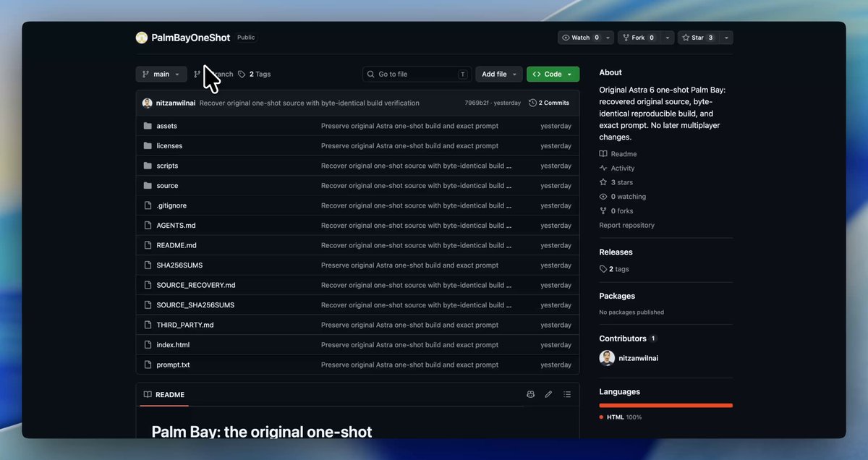Image resolution: width=868 pixels, height=460 pixels.
Task: Click the scripts folder icon
Action: [x=148, y=166]
